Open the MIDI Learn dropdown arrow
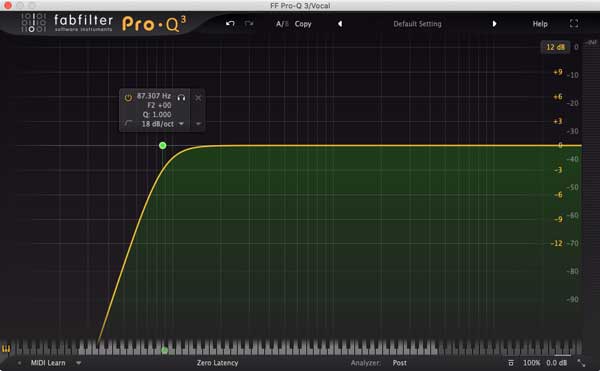Image resolution: width=600 pixels, height=371 pixels. [78, 363]
